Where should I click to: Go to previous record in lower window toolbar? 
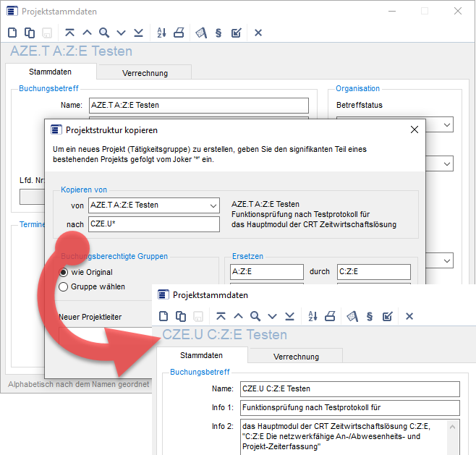click(238, 316)
